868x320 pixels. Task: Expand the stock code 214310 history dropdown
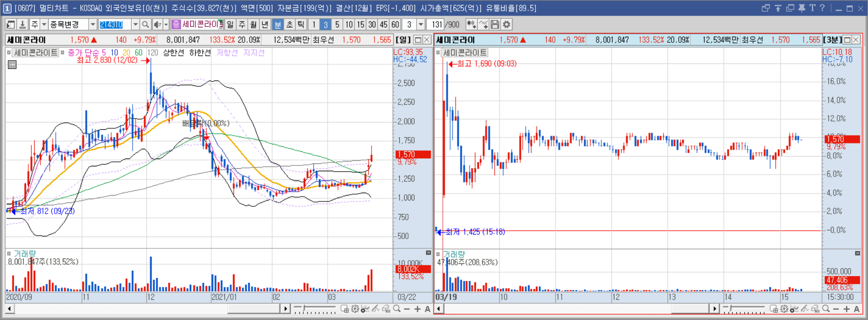[x=135, y=24]
